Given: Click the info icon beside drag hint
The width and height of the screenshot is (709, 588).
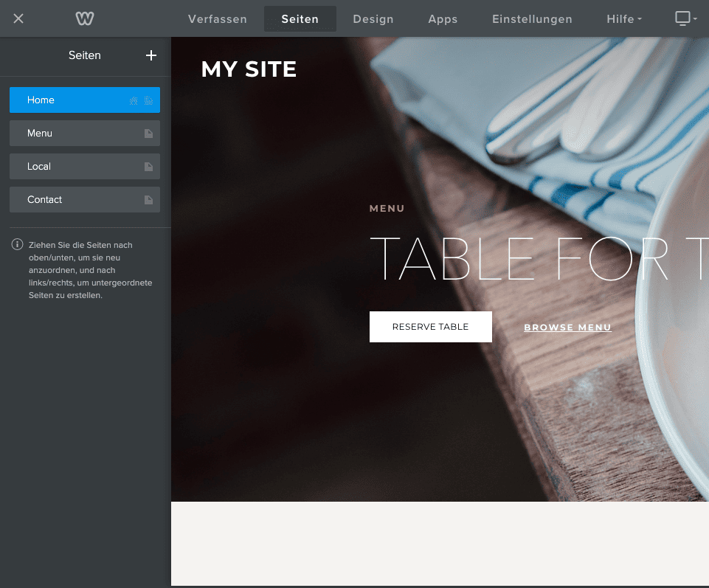Looking at the screenshot, I should point(17,245).
